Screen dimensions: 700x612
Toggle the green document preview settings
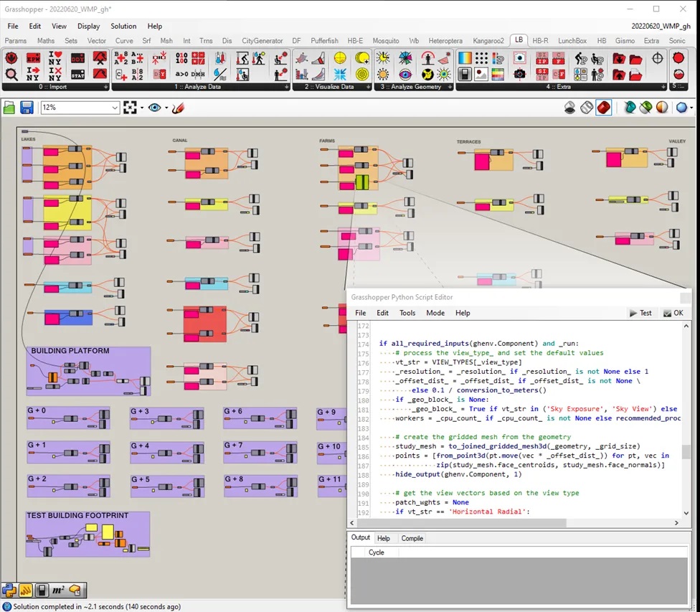coord(645,108)
